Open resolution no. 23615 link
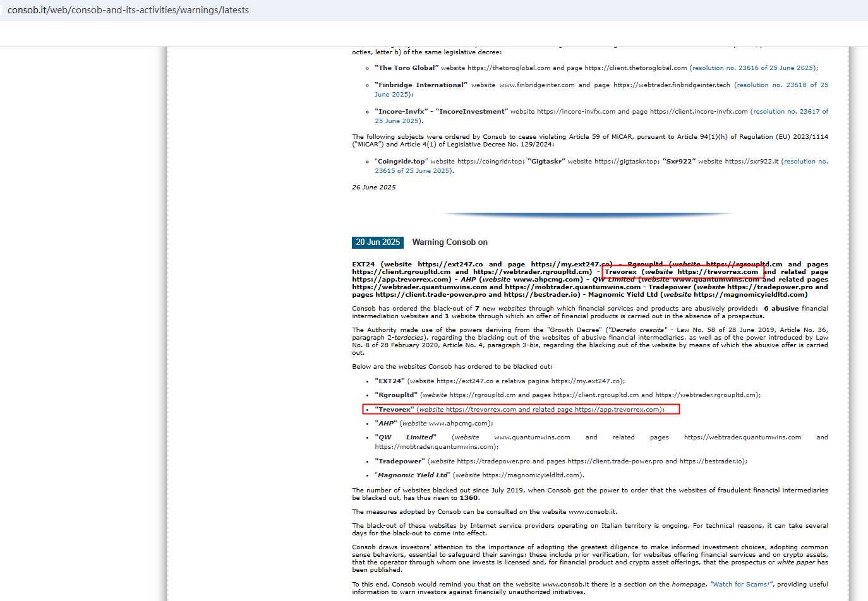This screenshot has height=601, width=868. (x=601, y=166)
